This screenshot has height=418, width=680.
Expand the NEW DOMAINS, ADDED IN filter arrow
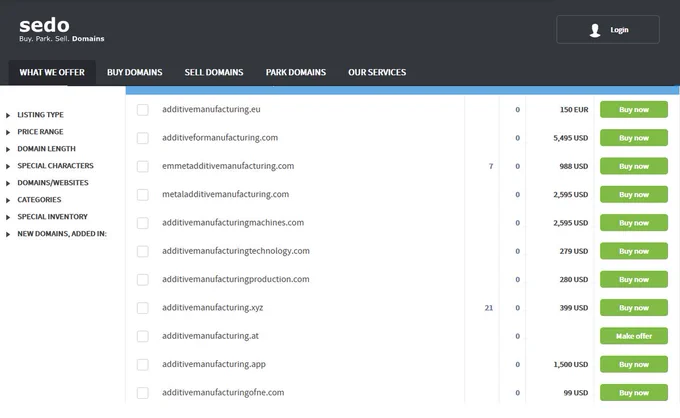point(8,234)
